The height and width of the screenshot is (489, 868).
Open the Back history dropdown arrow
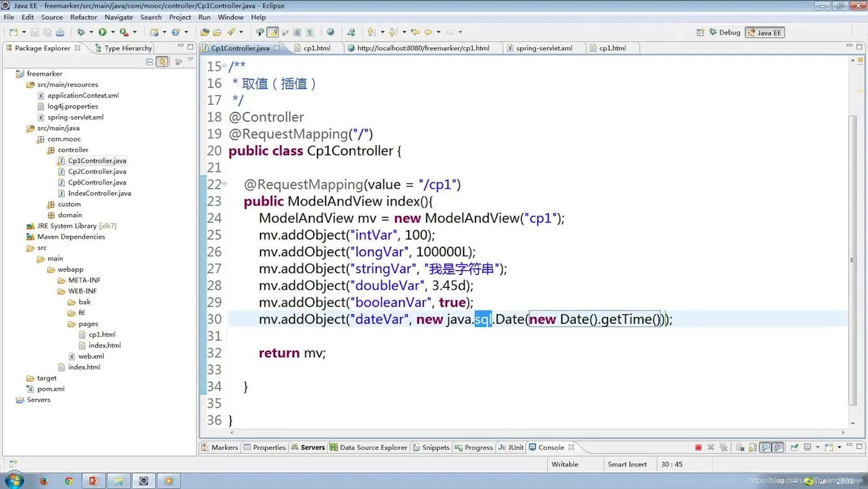coord(438,32)
